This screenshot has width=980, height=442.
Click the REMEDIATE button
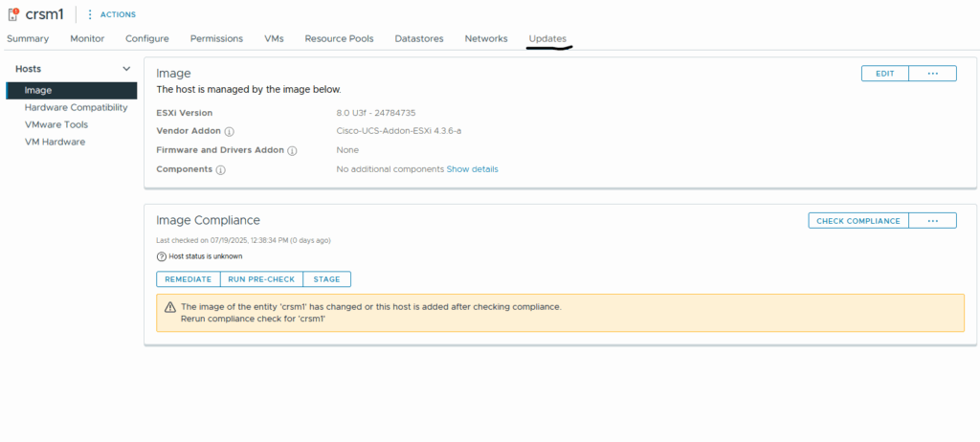point(189,279)
